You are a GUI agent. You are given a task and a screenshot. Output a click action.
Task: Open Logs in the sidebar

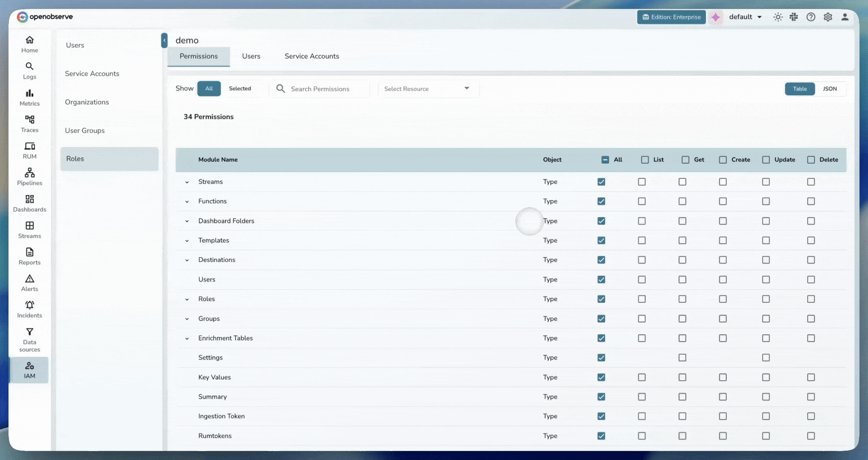29,71
